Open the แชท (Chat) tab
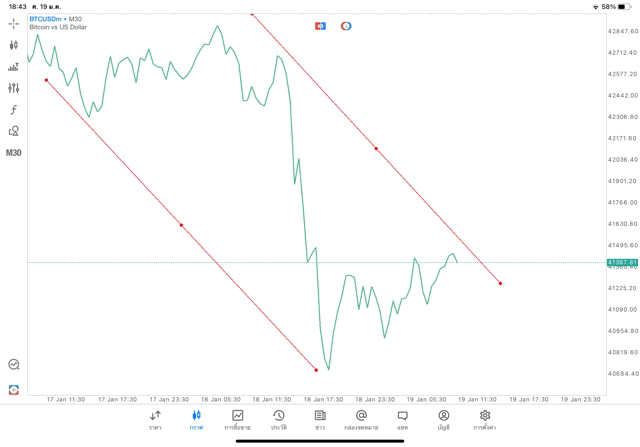The image size is (640, 447). tap(402, 419)
